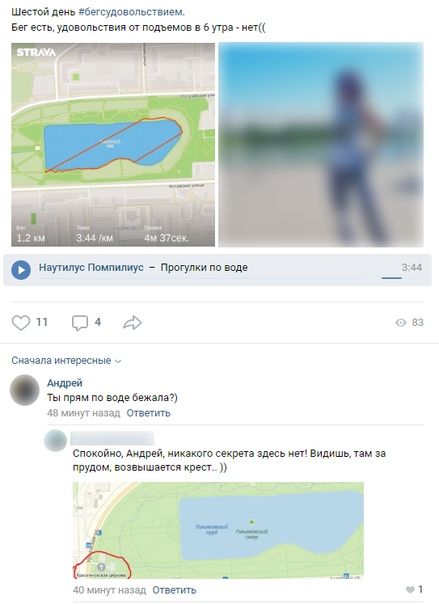439x604 pixels.
Task: Click the 48 минут назад timestamp
Action: (84, 413)
